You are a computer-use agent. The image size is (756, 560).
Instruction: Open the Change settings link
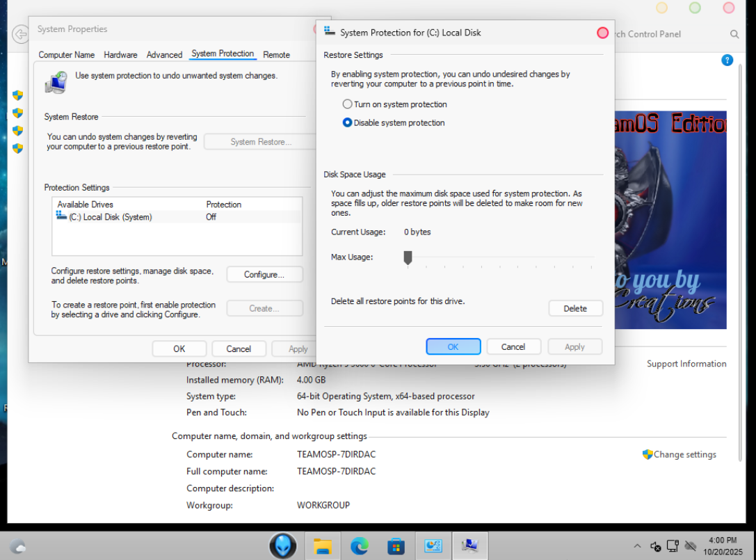pos(684,454)
